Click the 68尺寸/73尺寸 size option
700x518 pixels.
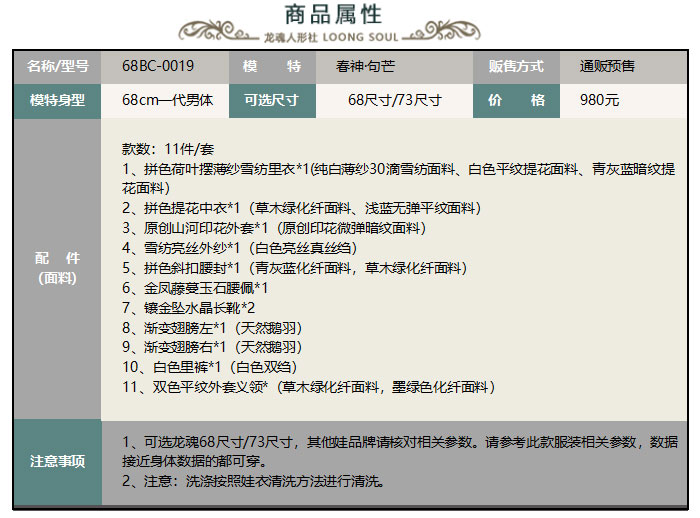(394, 100)
